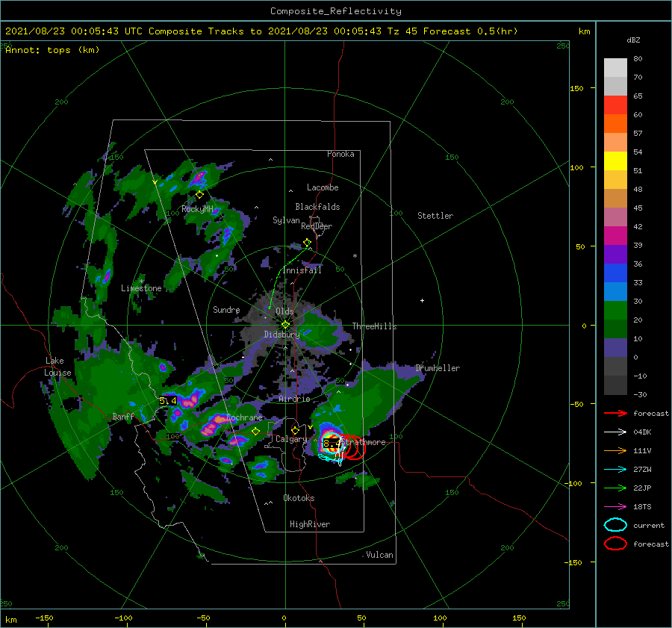The width and height of the screenshot is (672, 628).
Task: Select the red 60-65 dBZ swatch
Action: [x=615, y=105]
